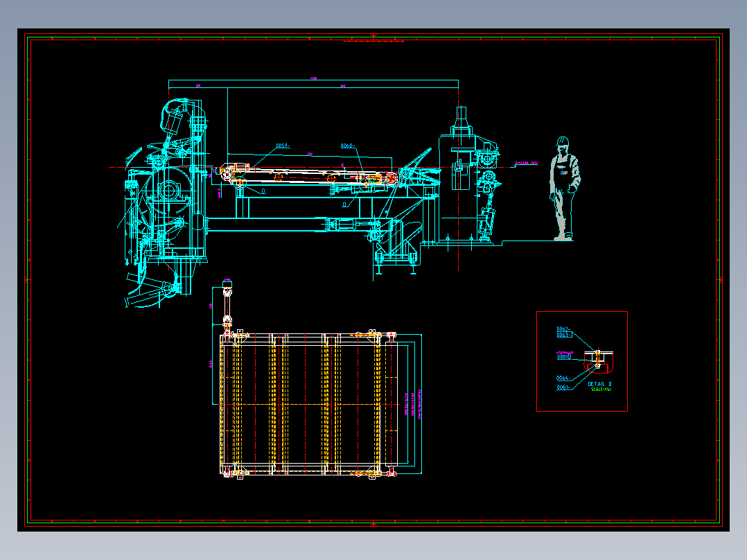The height and width of the screenshot is (560, 747).
Task: Select the detail section drawing inside red box
Action: 599,361
